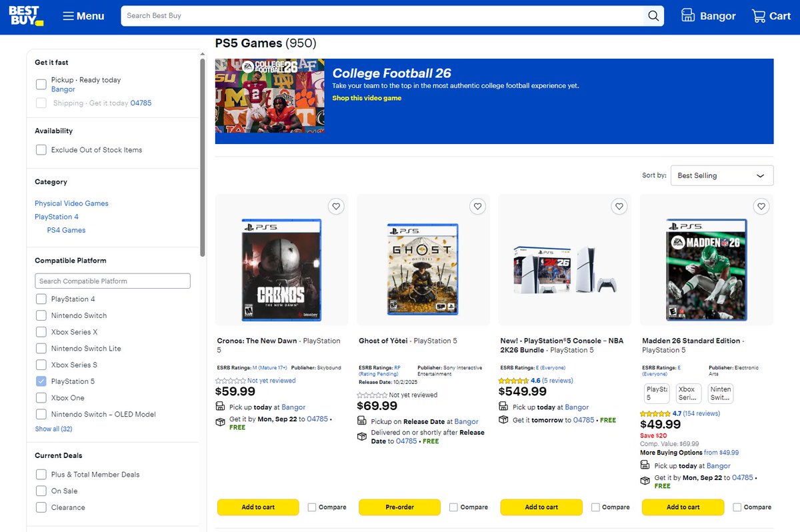Check Nintendo Switch platform filter
The height and width of the screenshot is (532, 800).
pyautogui.click(x=41, y=315)
